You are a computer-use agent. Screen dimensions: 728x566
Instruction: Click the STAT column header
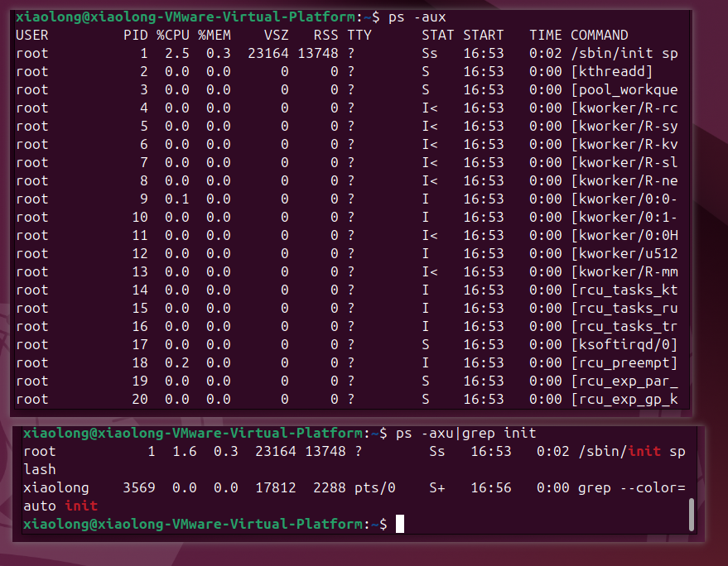[x=438, y=36]
